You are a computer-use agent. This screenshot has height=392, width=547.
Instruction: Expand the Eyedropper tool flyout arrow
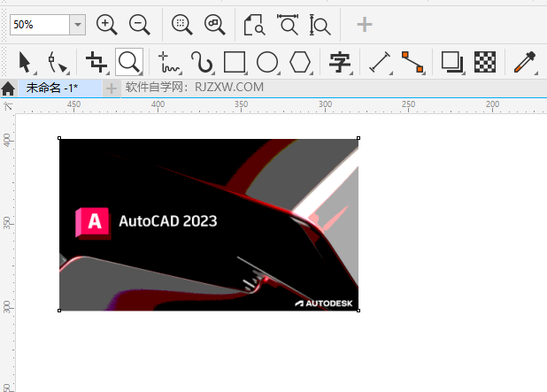pyautogui.click(x=535, y=73)
